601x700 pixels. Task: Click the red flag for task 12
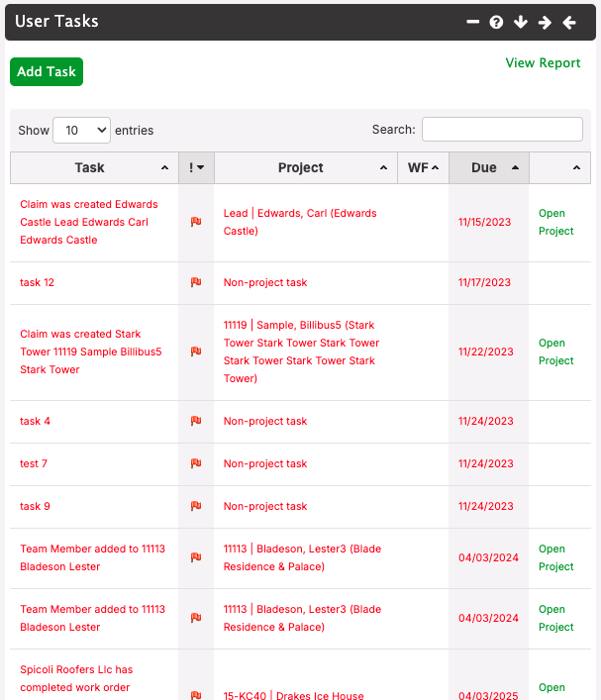(x=196, y=282)
